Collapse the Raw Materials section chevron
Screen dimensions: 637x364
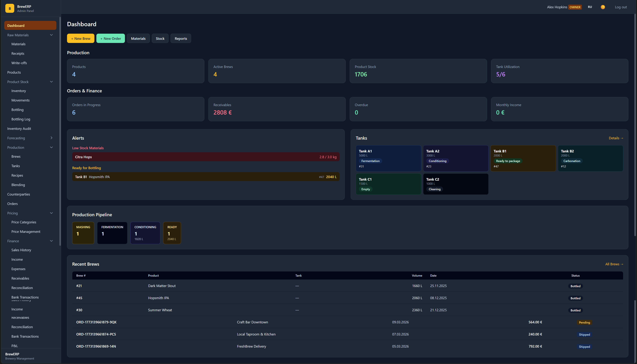pos(51,35)
